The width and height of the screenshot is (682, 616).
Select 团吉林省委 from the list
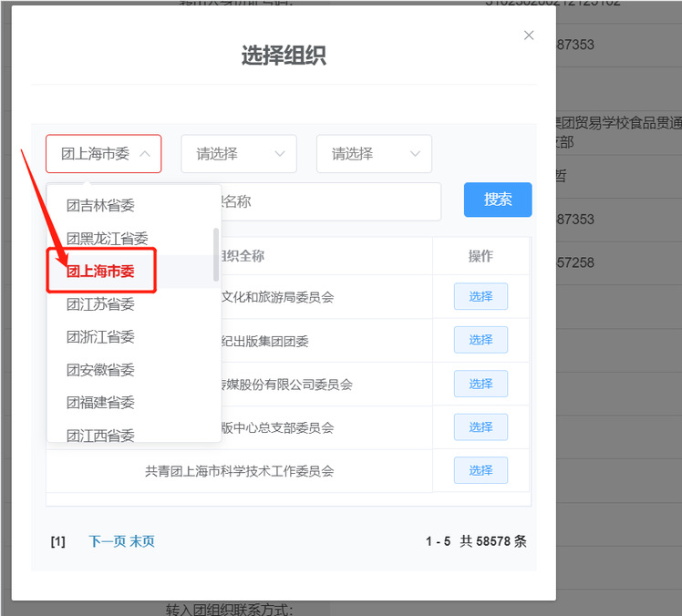[100, 206]
